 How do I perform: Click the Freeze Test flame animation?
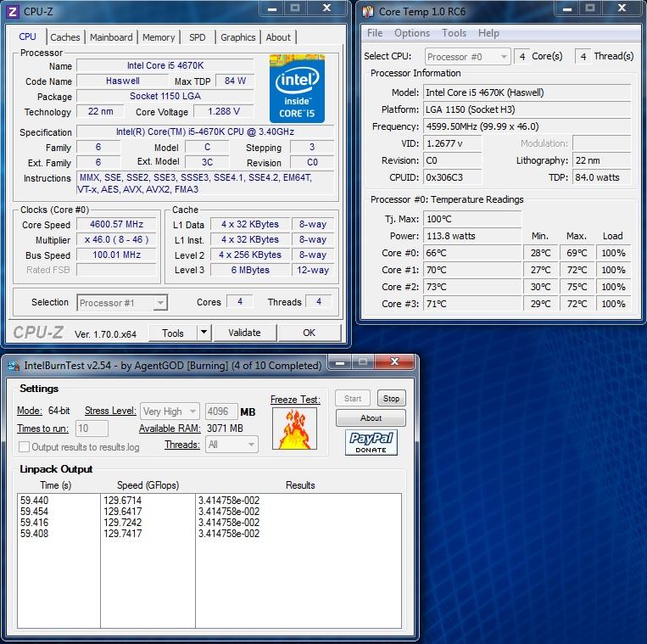[x=294, y=428]
